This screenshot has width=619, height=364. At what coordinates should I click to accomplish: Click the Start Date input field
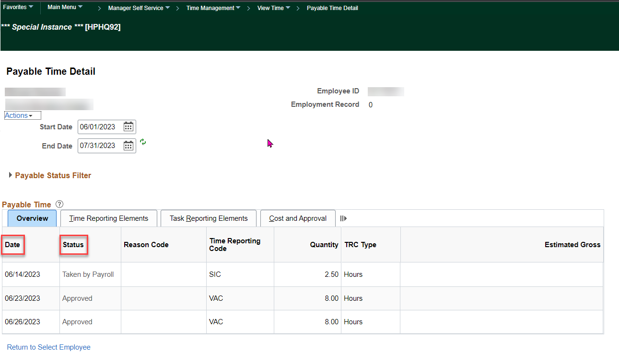[x=99, y=127]
